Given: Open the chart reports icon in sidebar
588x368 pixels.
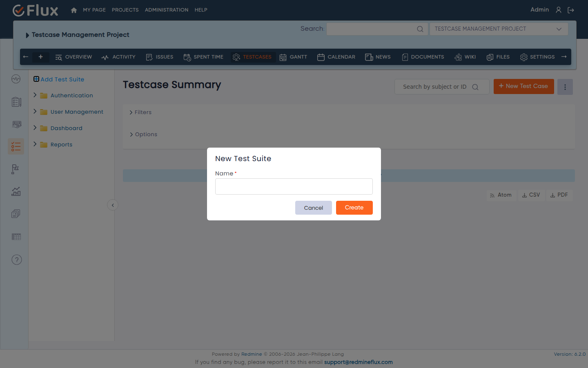Looking at the screenshot, I should point(16,191).
